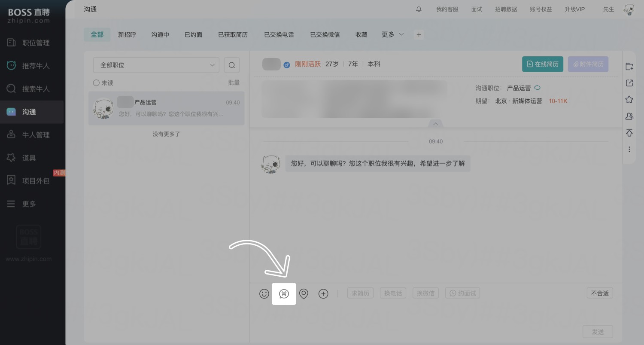This screenshot has height=345, width=644.
Task: Click the 在线简历 button
Action: point(542,64)
